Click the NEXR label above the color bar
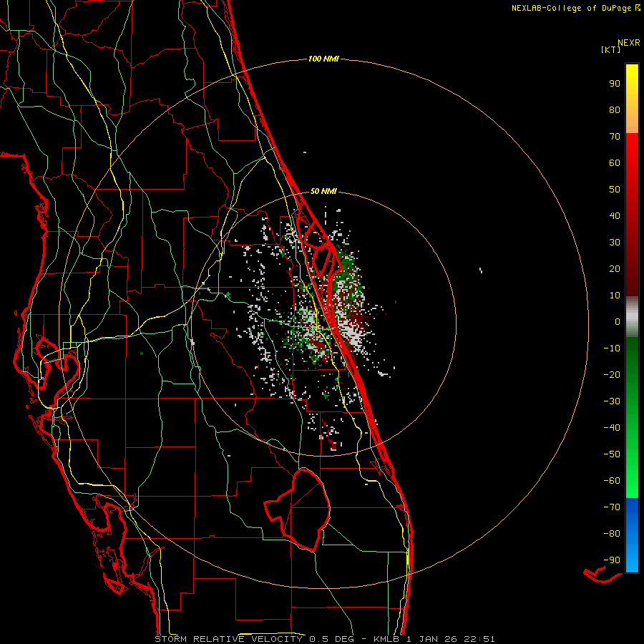644x644 pixels. click(x=629, y=43)
